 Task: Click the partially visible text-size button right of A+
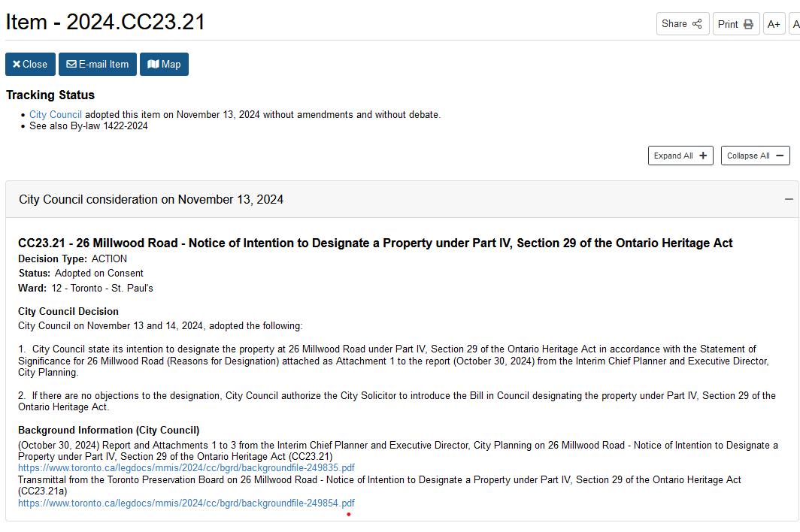pos(795,24)
